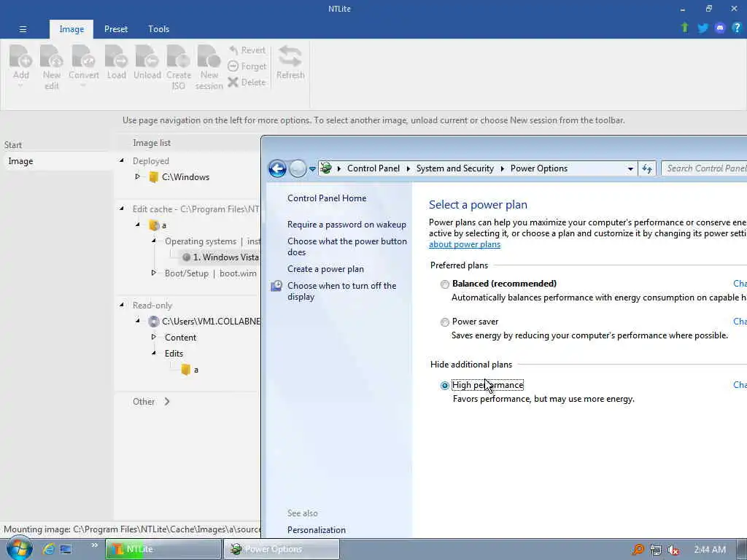Collapse the Edits node under Read-only
The image size is (747, 560).
[154, 353]
